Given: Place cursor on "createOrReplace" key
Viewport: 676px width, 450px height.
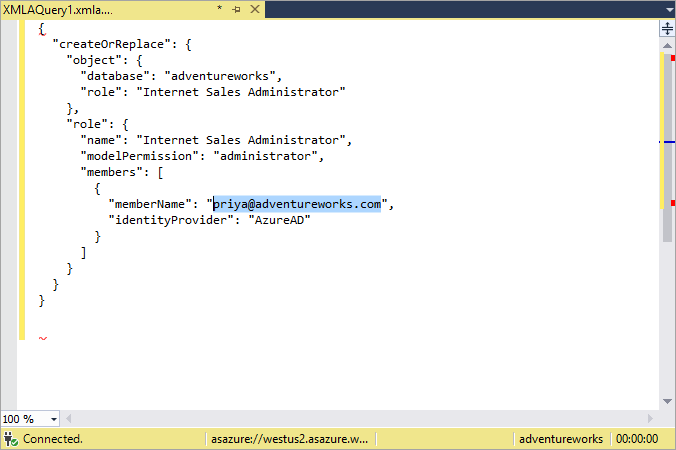Looking at the screenshot, I should (x=100, y=45).
